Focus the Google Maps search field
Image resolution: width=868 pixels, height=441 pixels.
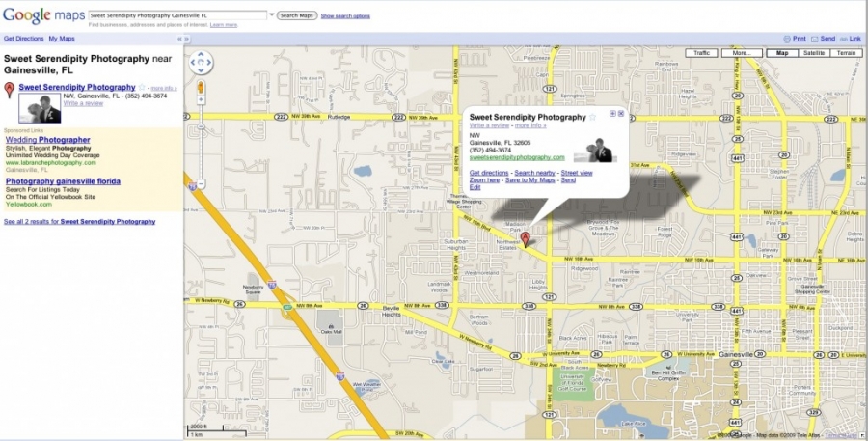(177, 15)
